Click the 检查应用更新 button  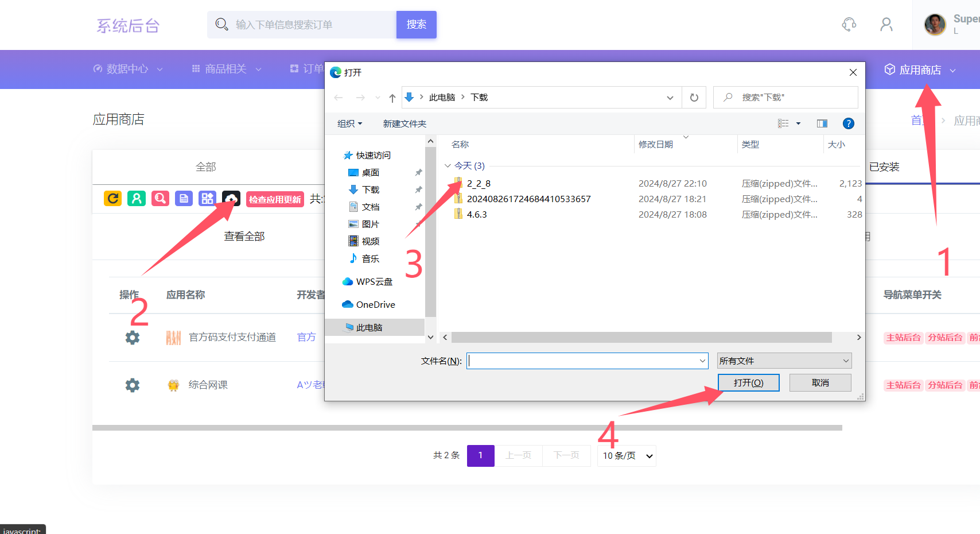tap(275, 199)
